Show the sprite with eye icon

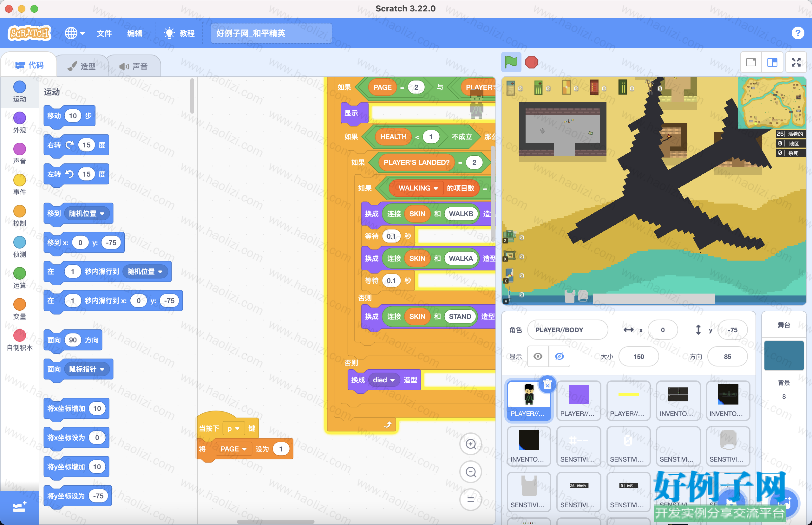538,356
